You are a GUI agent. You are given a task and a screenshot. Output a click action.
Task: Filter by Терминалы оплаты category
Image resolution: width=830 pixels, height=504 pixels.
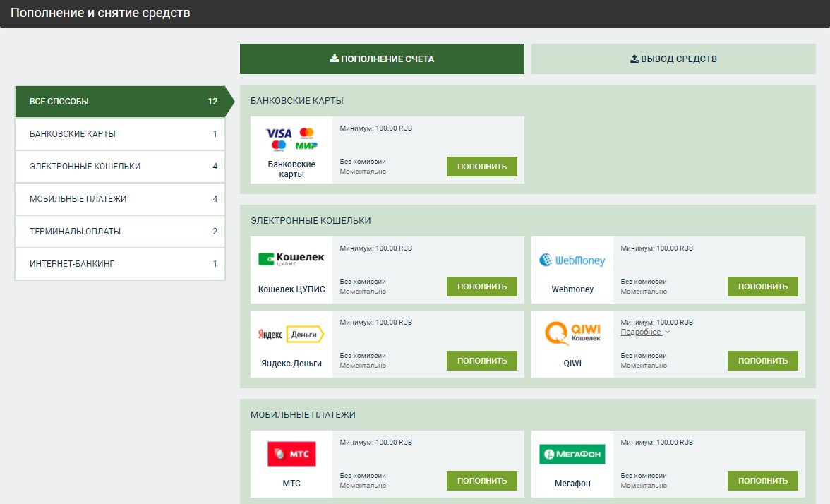(x=120, y=232)
